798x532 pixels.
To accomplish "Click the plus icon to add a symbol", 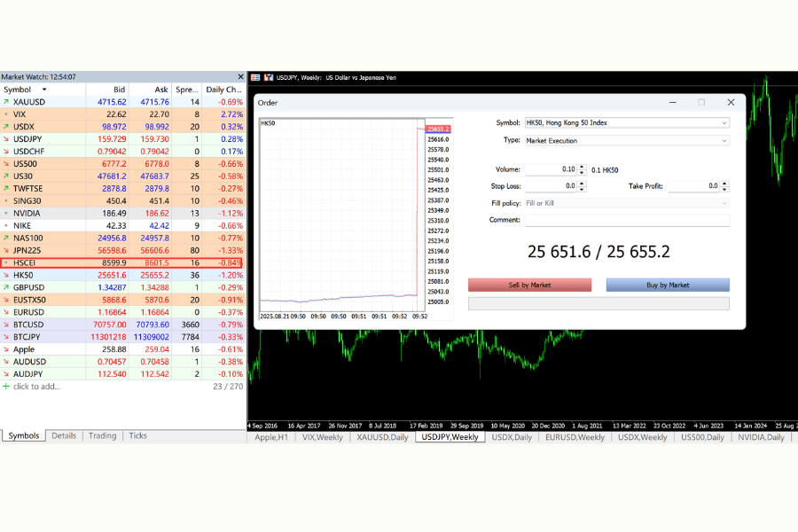I will tap(7, 387).
